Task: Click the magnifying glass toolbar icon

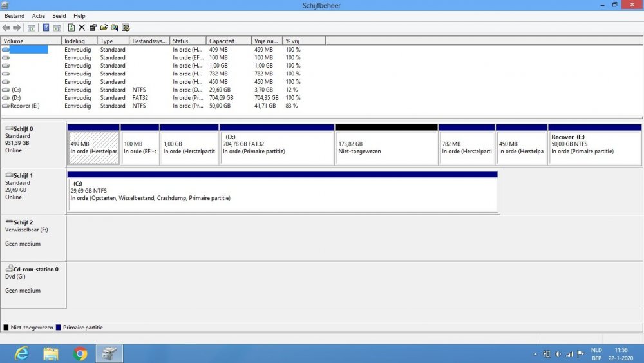Action: pyautogui.click(x=115, y=28)
